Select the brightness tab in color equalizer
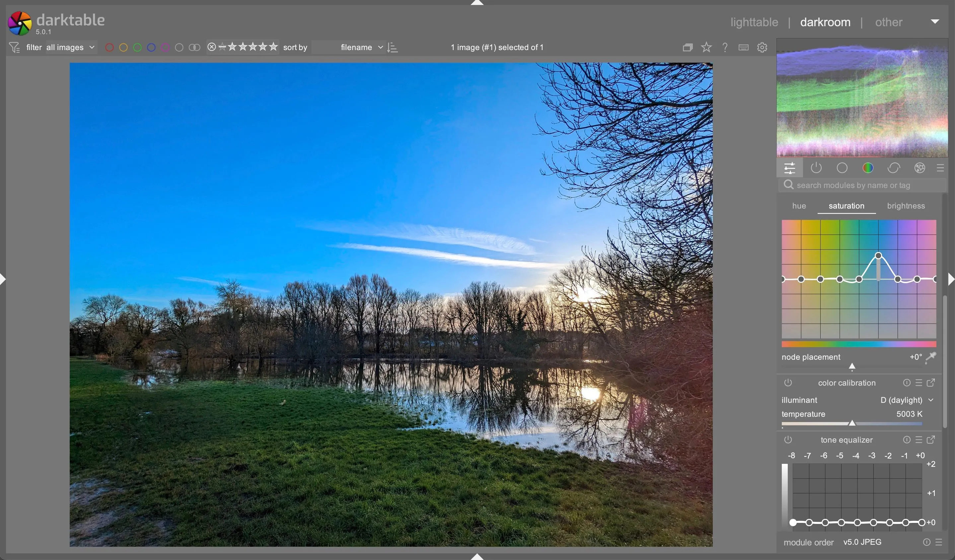Viewport: 955px width, 560px height. 905,206
